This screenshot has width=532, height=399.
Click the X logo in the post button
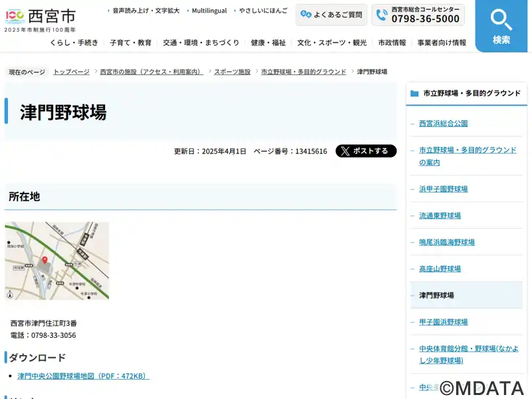[x=345, y=151]
